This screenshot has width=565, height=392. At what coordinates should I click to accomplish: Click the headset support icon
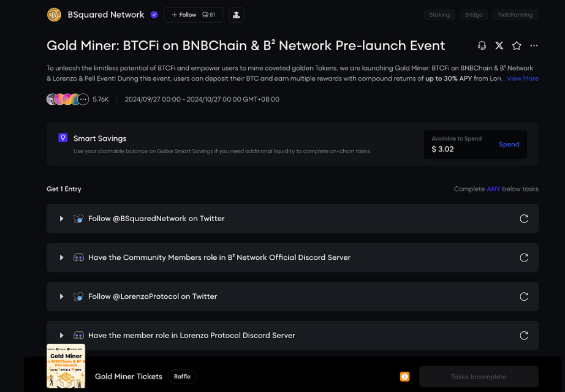pyautogui.click(x=482, y=46)
